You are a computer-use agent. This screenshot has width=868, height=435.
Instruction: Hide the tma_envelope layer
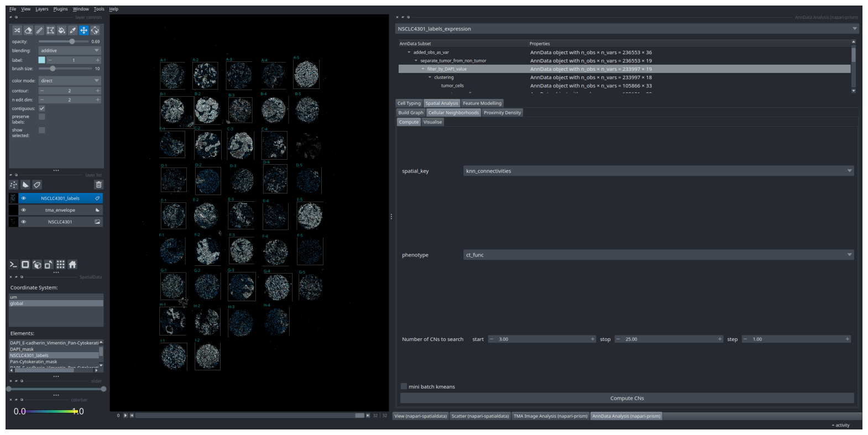23,210
